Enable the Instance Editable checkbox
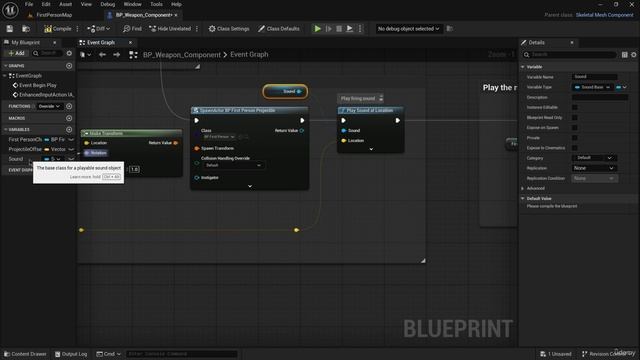Screen dimensions: 640x360 pos(575,107)
